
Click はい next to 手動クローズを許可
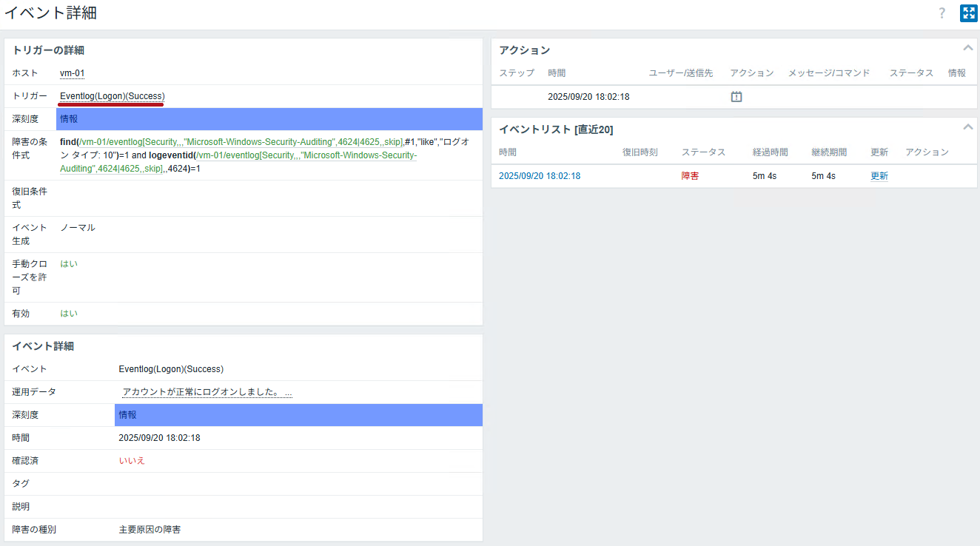click(69, 264)
